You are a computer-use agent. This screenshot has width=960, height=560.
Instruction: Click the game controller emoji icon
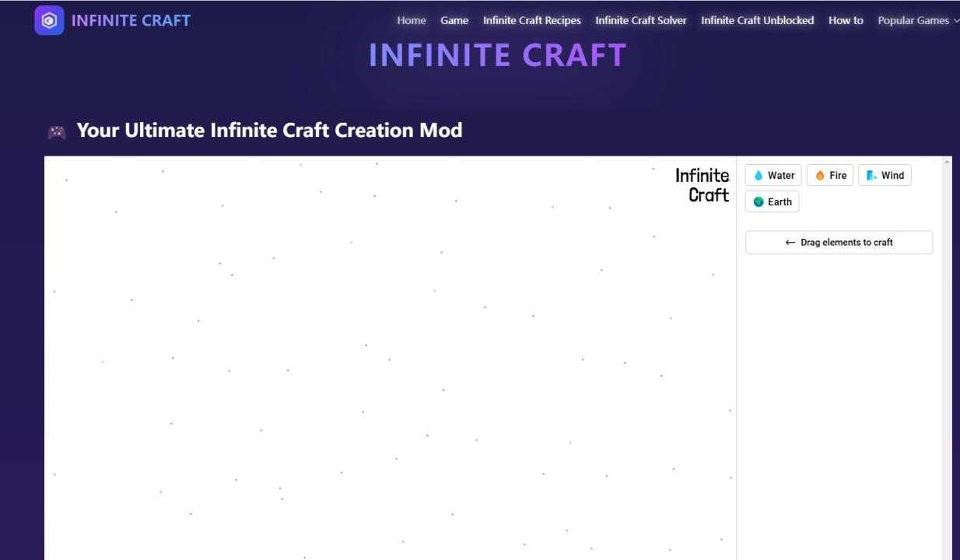pyautogui.click(x=57, y=131)
